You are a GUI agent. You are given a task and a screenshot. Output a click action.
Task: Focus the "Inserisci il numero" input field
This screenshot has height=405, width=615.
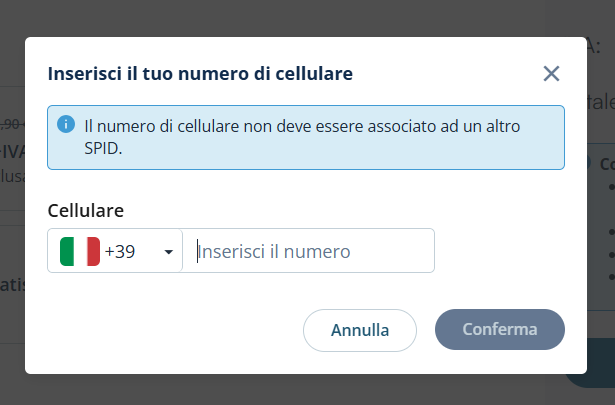tap(310, 251)
